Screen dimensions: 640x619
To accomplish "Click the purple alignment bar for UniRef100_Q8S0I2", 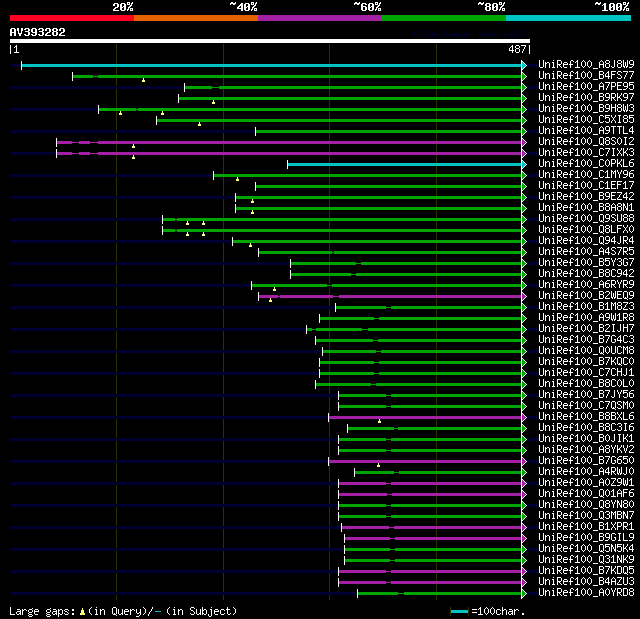I will pos(289,142).
